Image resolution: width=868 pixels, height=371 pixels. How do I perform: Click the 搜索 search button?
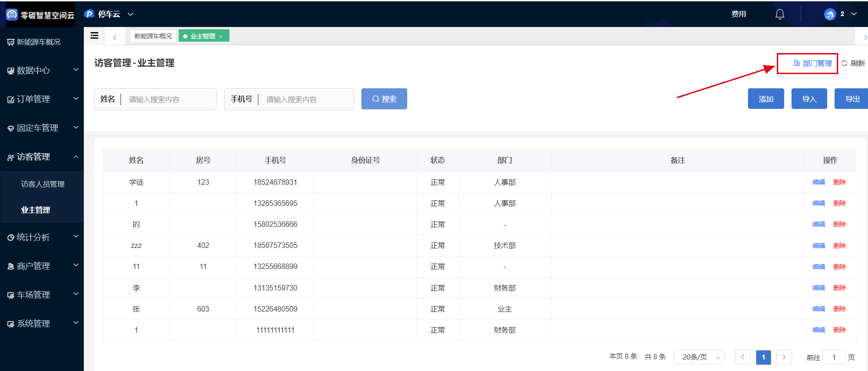point(384,99)
